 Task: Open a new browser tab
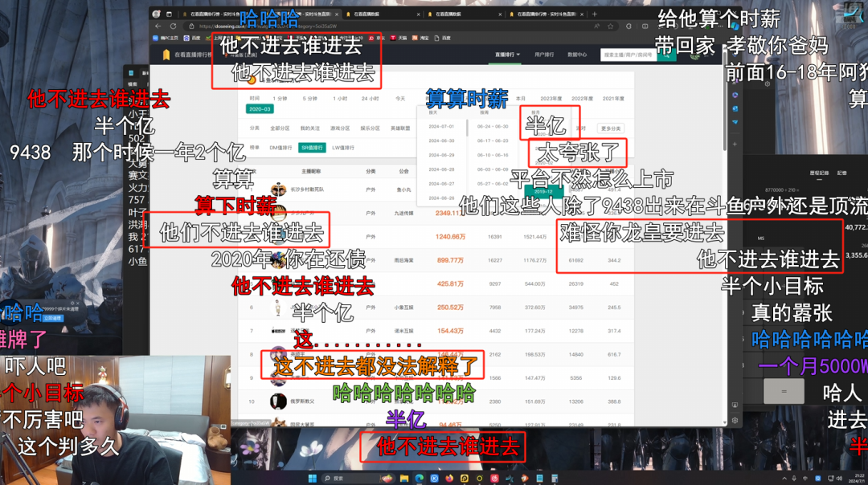pyautogui.click(x=595, y=14)
